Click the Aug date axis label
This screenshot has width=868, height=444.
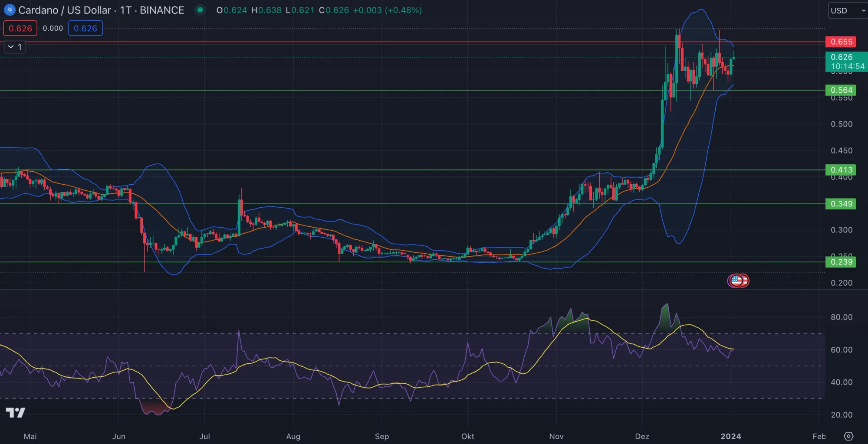pos(293,437)
